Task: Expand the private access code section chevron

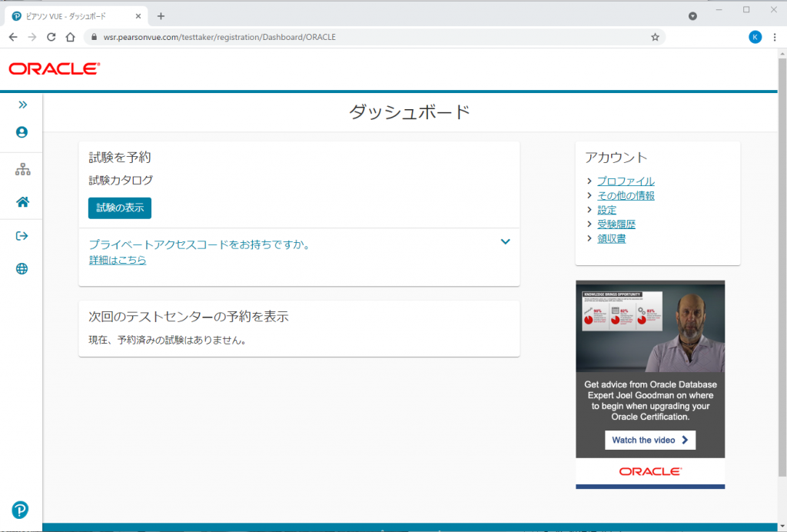Action: (505, 242)
